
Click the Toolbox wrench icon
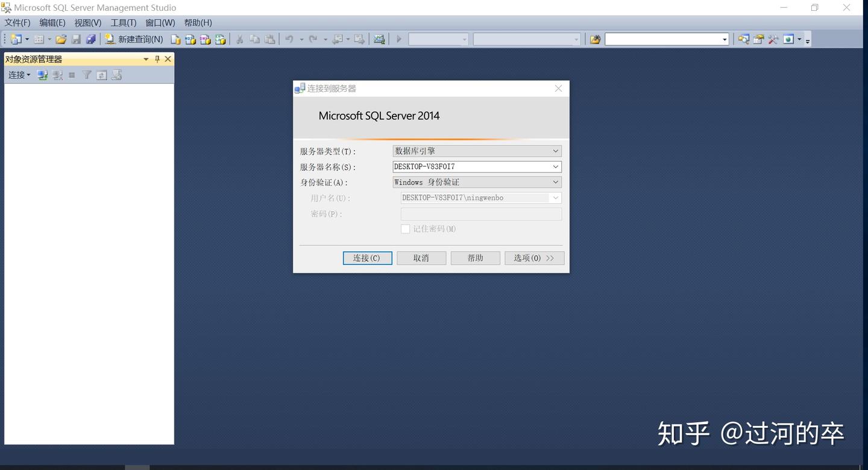773,39
